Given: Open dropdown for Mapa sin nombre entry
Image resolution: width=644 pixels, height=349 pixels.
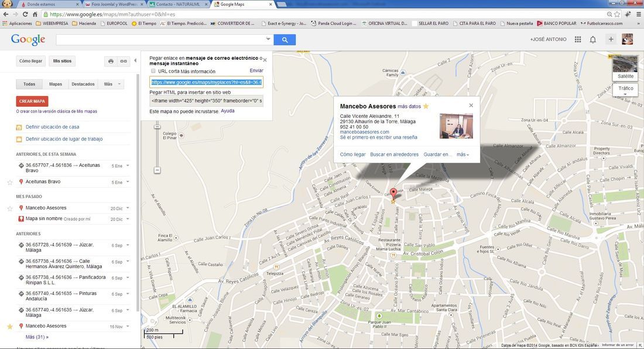Looking at the screenshot, I should tap(128, 219).
